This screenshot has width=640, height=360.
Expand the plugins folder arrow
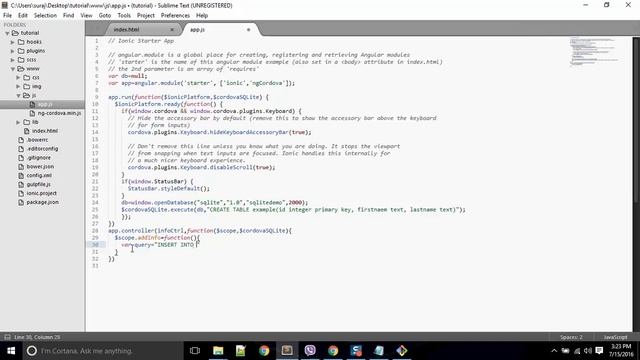(13, 51)
